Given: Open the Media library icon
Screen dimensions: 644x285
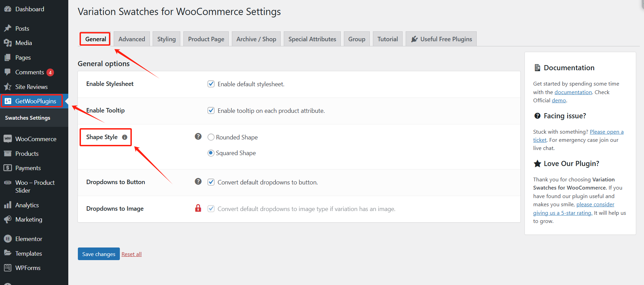Looking at the screenshot, I should [8, 43].
